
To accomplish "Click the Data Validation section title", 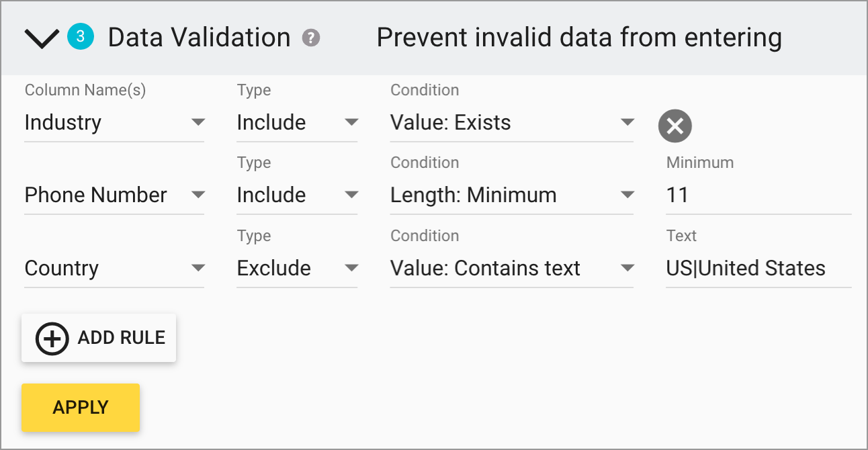I will (199, 38).
